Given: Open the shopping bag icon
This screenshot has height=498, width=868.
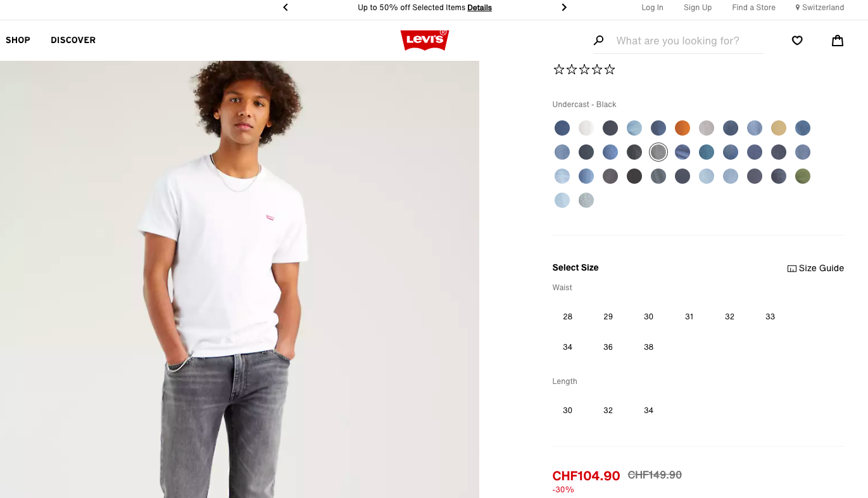Looking at the screenshot, I should point(838,41).
